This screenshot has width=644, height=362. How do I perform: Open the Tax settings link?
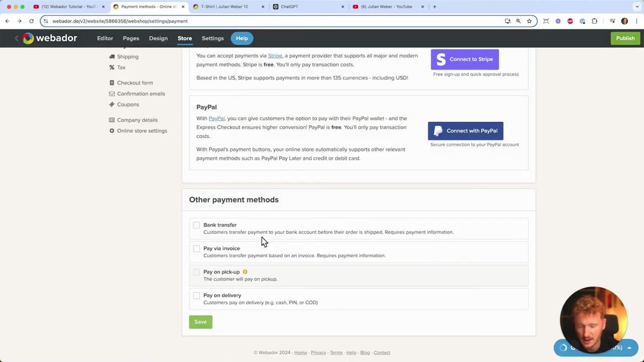coord(121,67)
